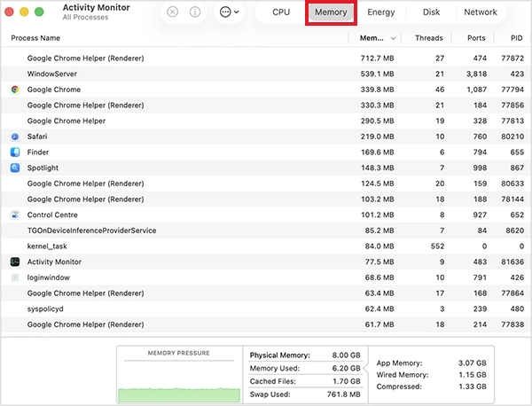Click the All Processes subtitle
This screenshot has width=532, height=406.
[85, 18]
